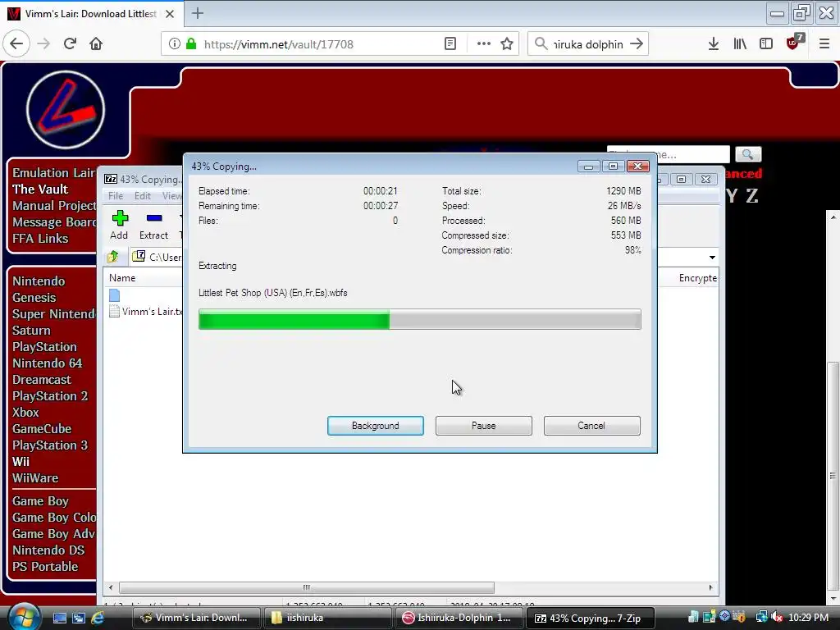Viewport: 840px width, 630px height.
Task: Open page actions three-dot menu
Action: point(483,44)
